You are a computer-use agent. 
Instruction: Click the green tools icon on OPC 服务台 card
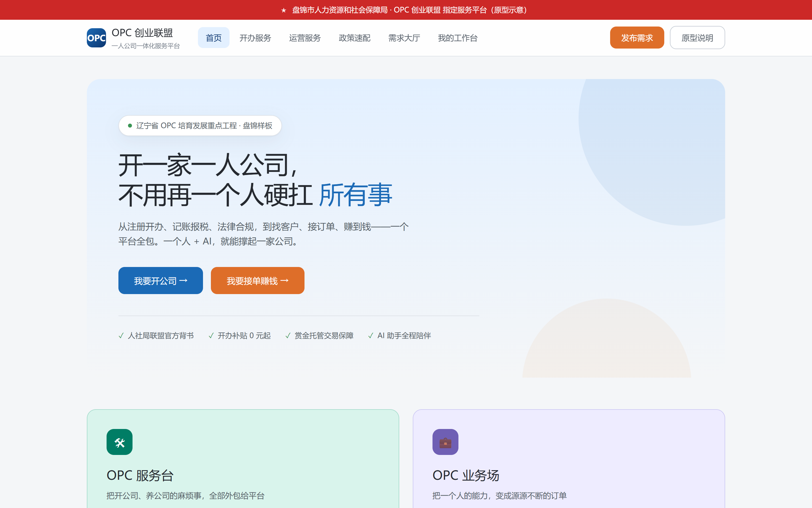coord(120,442)
